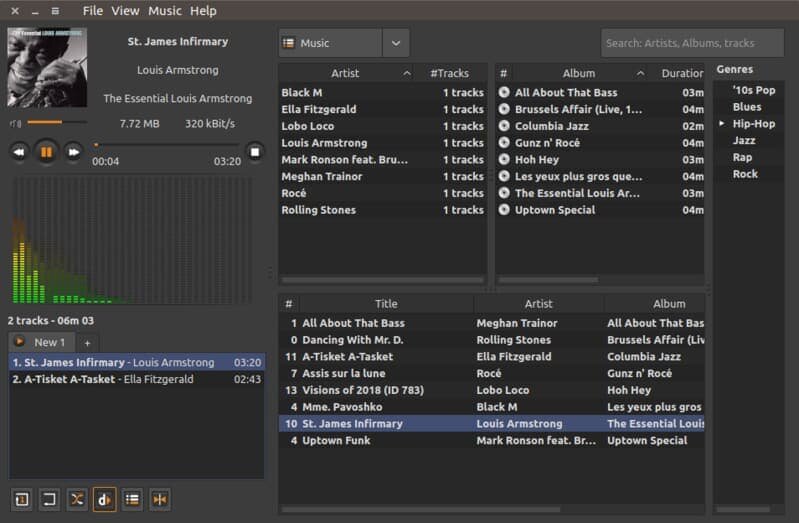Switch to the New 1 playlist tab
This screenshot has width=799, height=523.
pos(42,342)
